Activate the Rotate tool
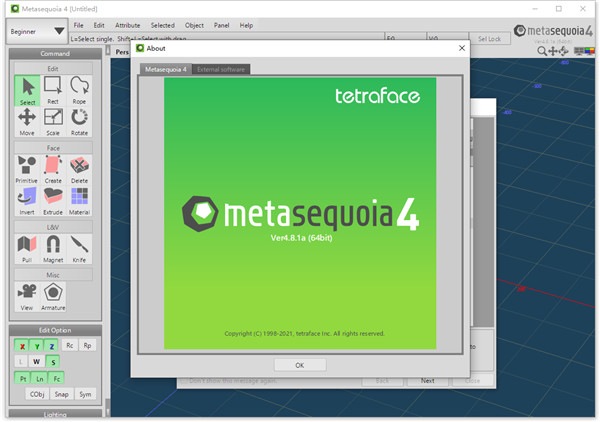 79,122
